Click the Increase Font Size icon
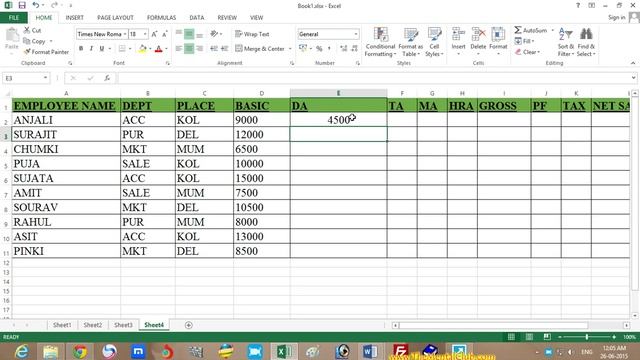Viewport: 640px width, 360px height. [154, 34]
